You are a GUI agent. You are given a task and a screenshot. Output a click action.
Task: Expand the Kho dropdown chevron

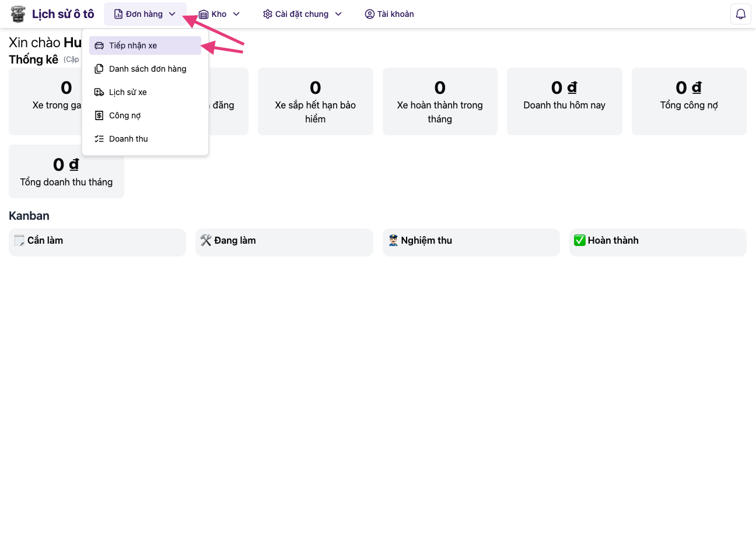pos(236,14)
